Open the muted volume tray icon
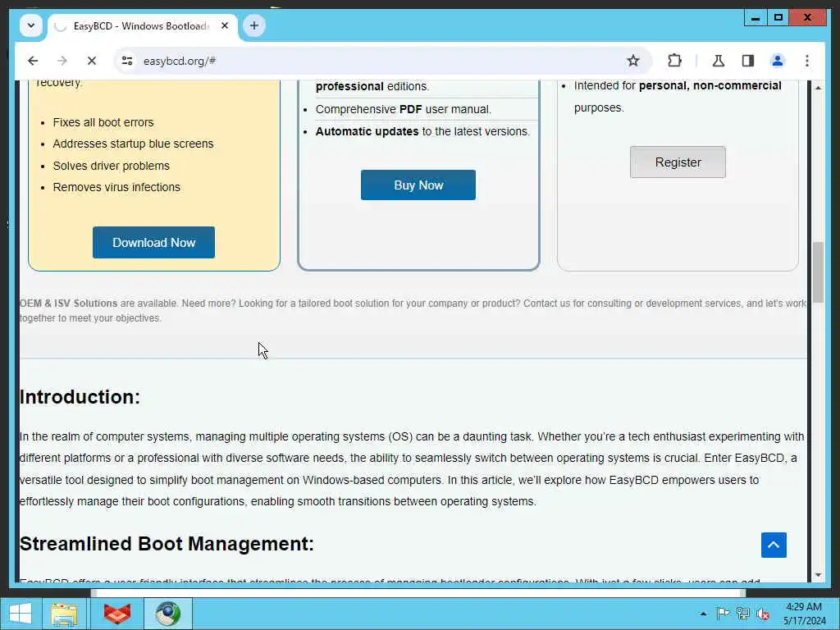Viewport: 840px width, 630px height. tap(763, 614)
